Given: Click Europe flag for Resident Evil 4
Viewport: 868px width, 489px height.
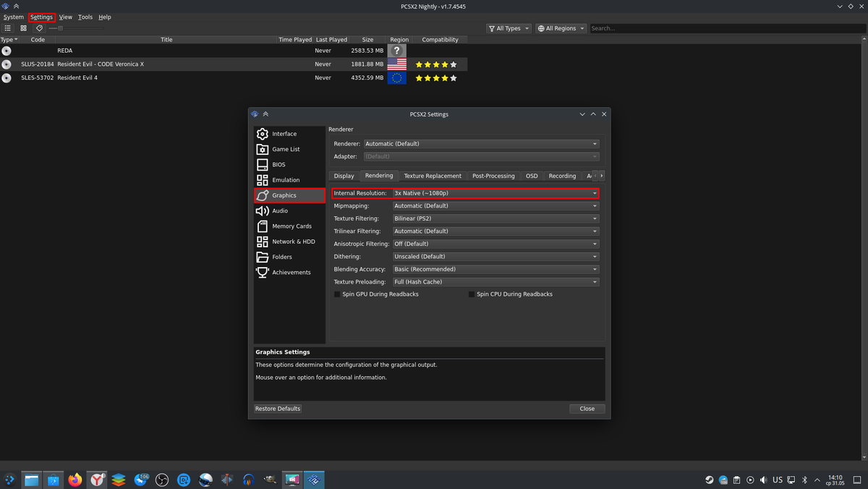Looking at the screenshot, I should 396,77.
